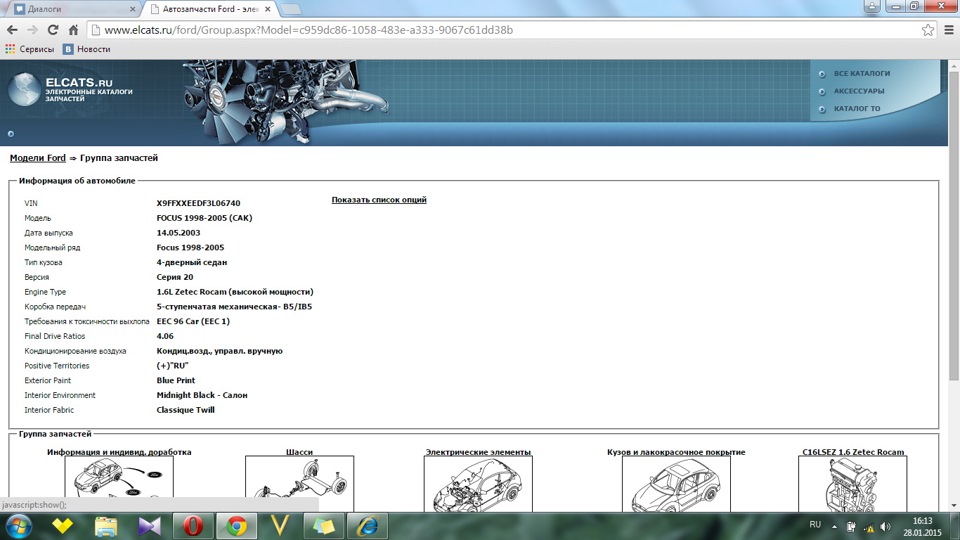Show hidden tray icons arrow

coord(834,527)
